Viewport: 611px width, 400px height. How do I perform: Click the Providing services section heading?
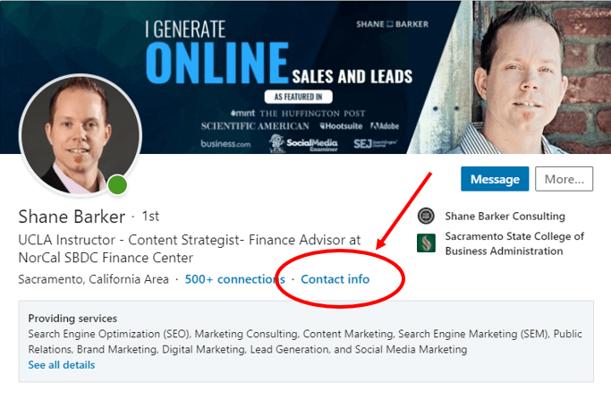[x=72, y=317]
